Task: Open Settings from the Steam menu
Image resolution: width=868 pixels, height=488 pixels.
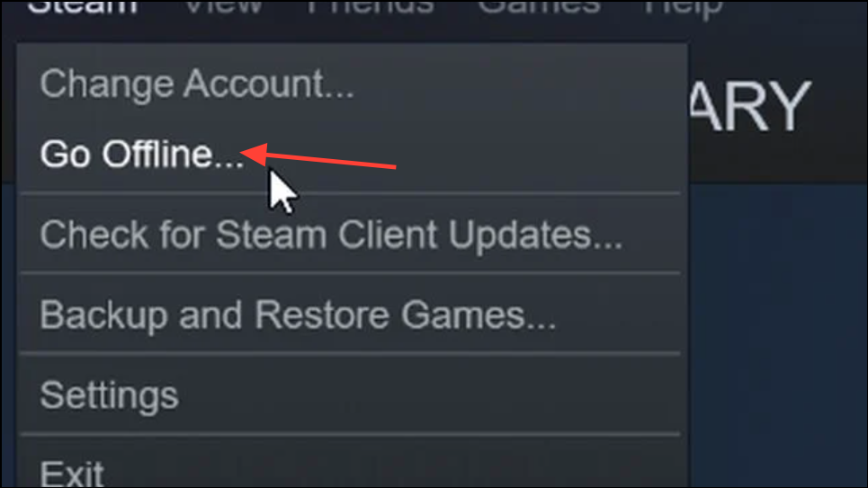Action: click(x=351, y=395)
